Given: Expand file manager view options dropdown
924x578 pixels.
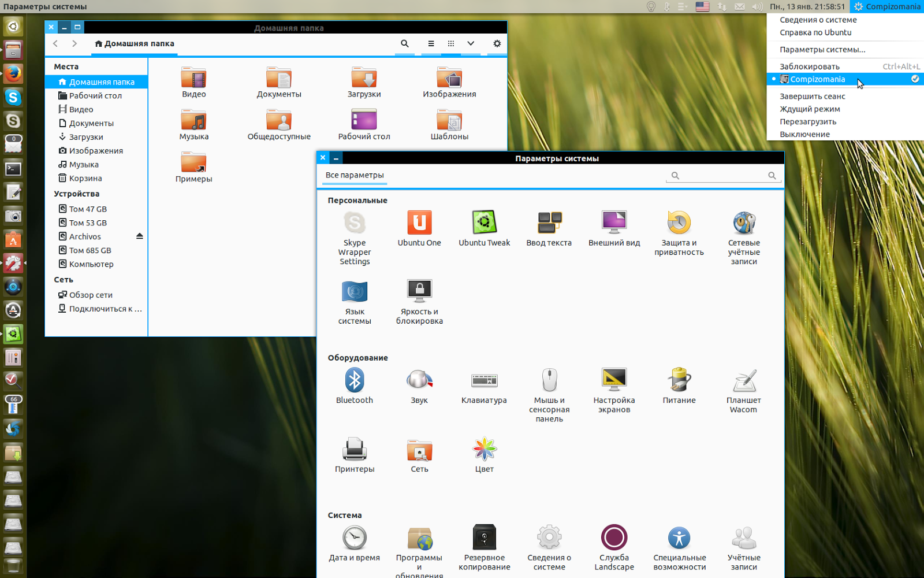Looking at the screenshot, I should click(x=471, y=43).
